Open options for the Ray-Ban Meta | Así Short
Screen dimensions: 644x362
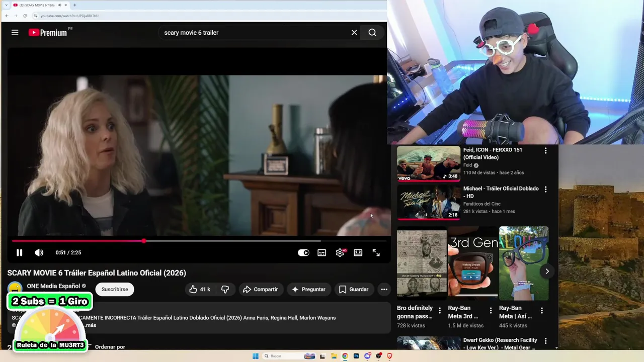[542, 311]
